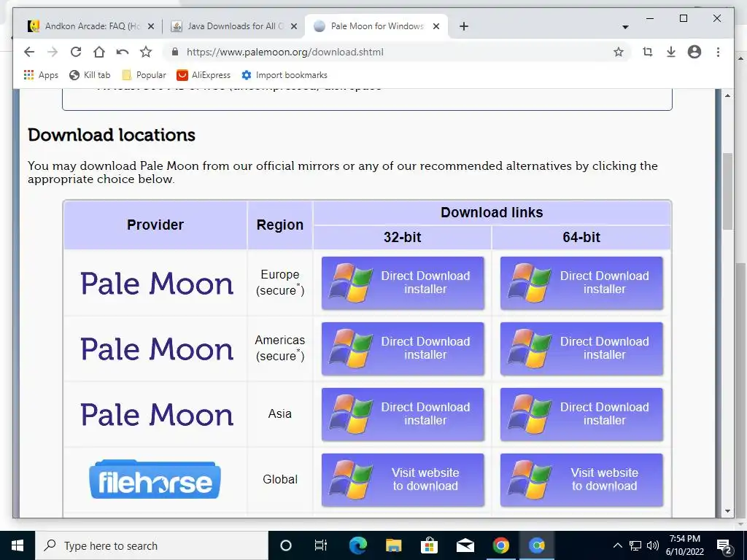Close the Pale Moon tab
The width and height of the screenshot is (747, 560).
pos(436,26)
